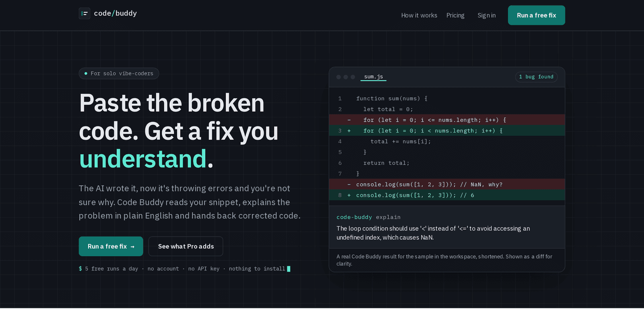Click the added console.log // 6 line
The height and width of the screenshot is (309, 644).
[x=447, y=195]
